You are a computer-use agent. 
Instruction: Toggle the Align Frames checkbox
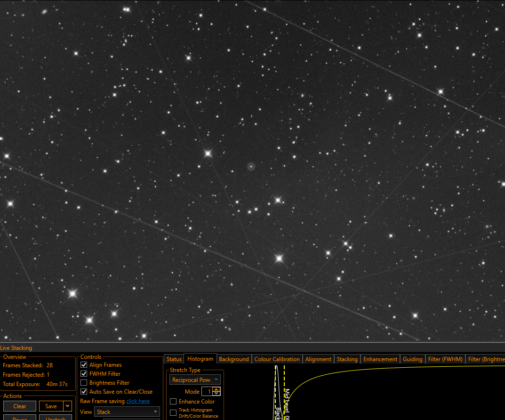tap(84, 364)
